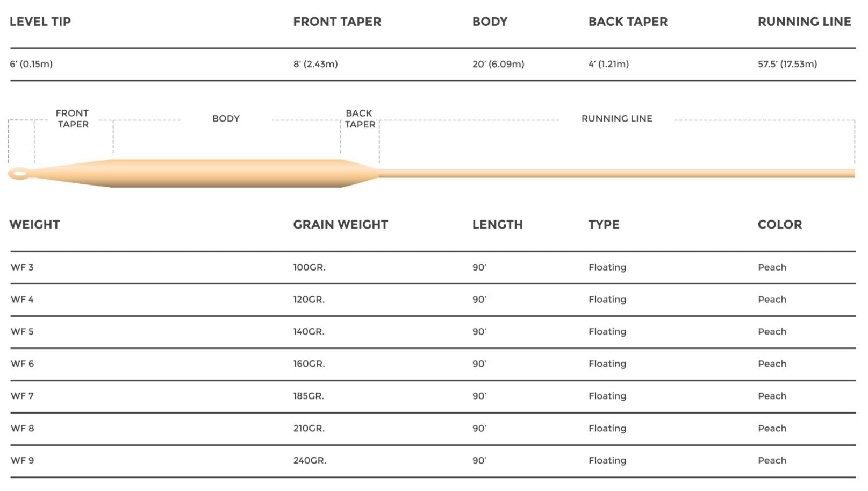The height and width of the screenshot is (491, 868).
Task: Click Floating type in the WF 7 row
Action: pyautogui.click(x=607, y=396)
